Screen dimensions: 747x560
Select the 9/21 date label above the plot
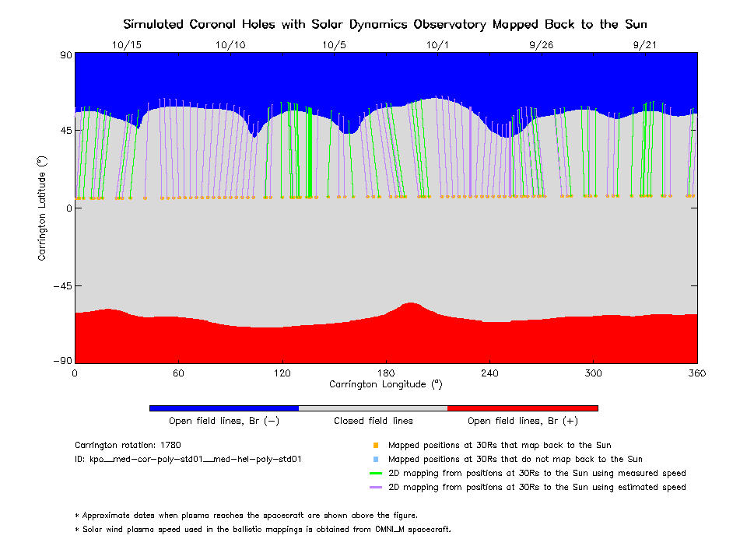click(x=645, y=45)
